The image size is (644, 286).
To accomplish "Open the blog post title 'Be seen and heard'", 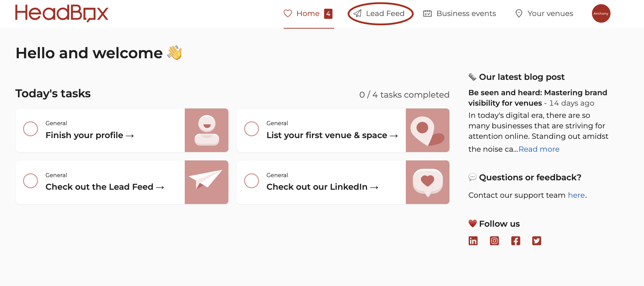I will [x=537, y=98].
